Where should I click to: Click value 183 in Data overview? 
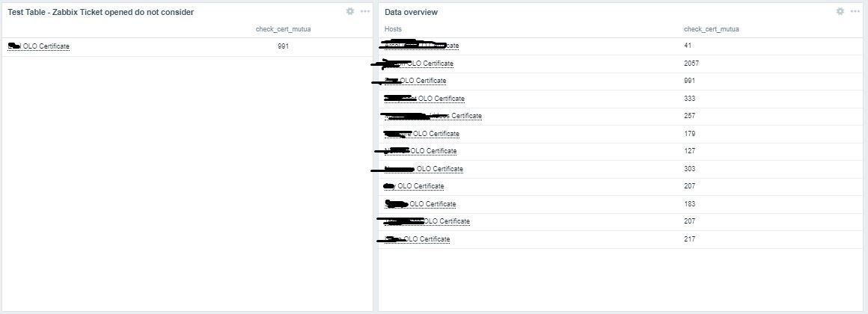point(689,204)
